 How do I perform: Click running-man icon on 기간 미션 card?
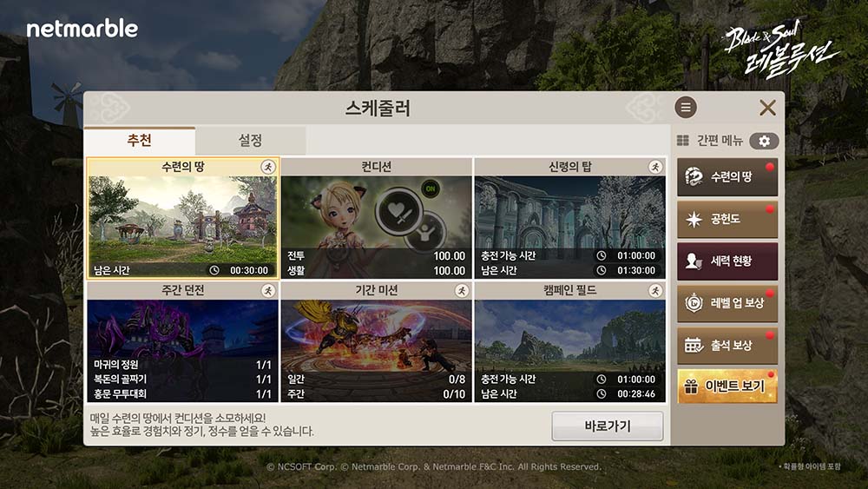coord(461,290)
